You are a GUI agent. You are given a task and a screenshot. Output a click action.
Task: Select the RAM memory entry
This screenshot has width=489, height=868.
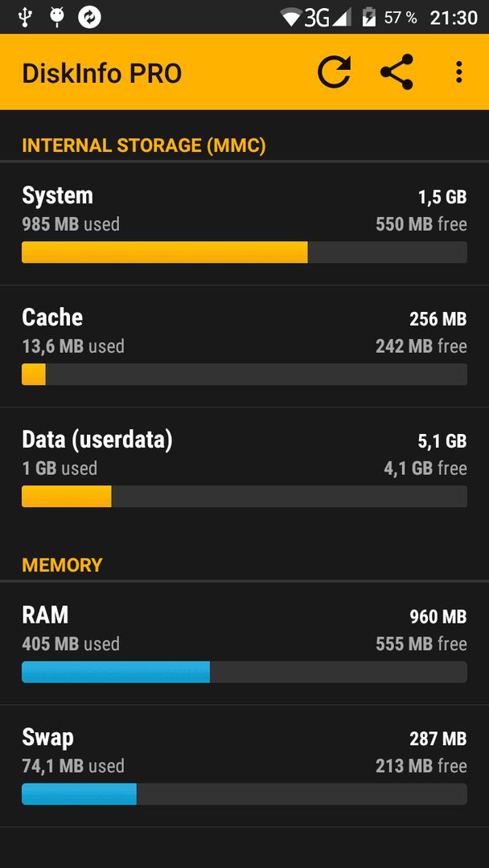tap(244, 644)
